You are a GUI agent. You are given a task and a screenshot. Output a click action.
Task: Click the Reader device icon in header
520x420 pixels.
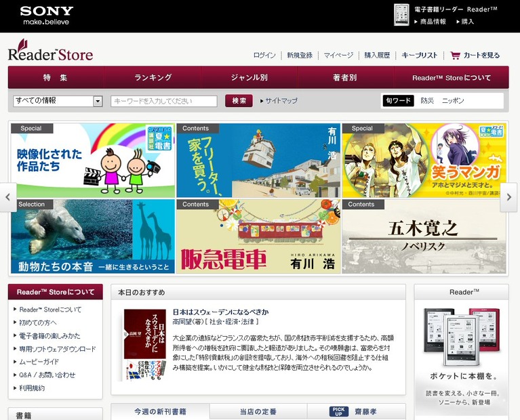[401, 15]
